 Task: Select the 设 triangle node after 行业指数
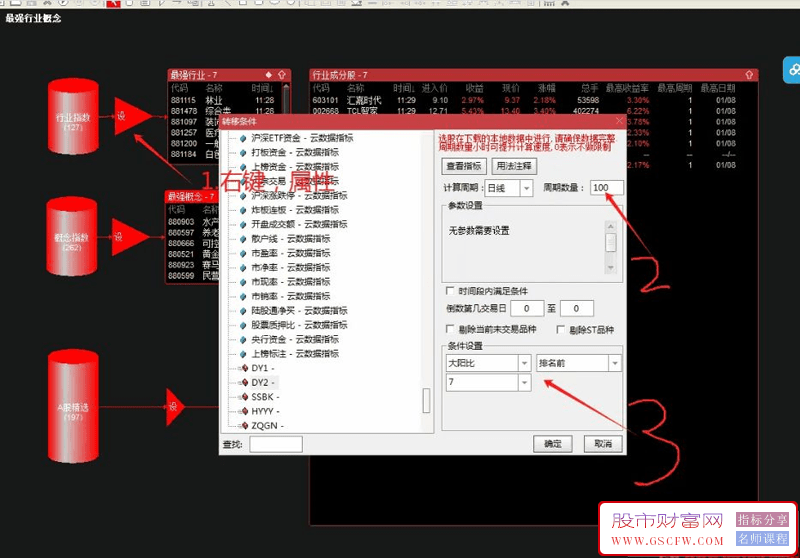click(133, 116)
